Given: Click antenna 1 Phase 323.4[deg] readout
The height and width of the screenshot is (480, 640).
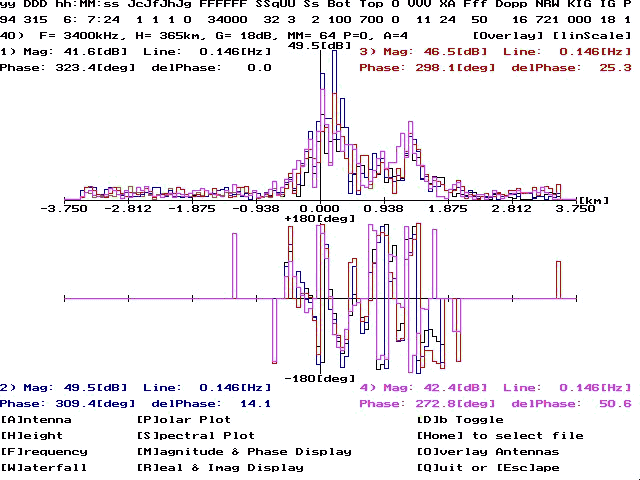Looking at the screenshot, I should click(x=68, y=68).
